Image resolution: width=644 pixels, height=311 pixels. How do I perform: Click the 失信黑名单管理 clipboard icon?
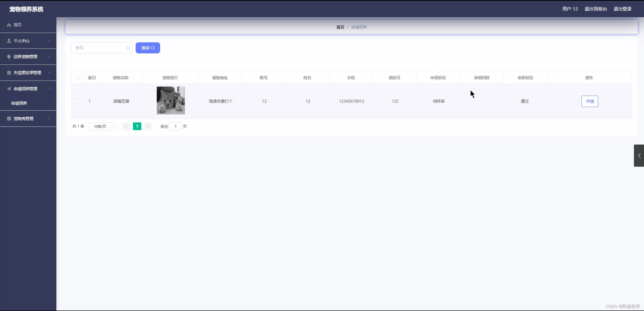[x=9, y=73]
